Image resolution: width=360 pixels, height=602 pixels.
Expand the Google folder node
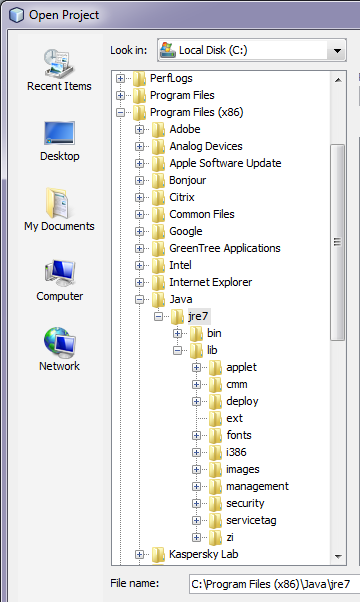coord(139,232)
